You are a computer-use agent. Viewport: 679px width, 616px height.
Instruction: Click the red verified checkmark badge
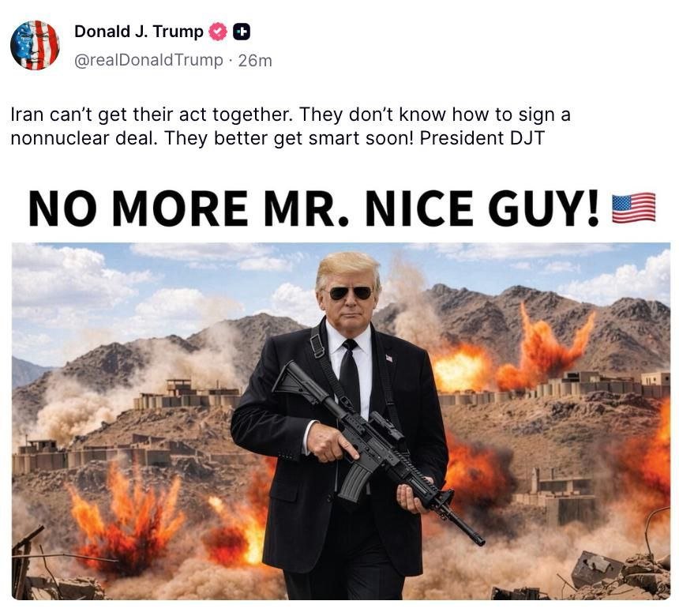click(x=218, y=32)
